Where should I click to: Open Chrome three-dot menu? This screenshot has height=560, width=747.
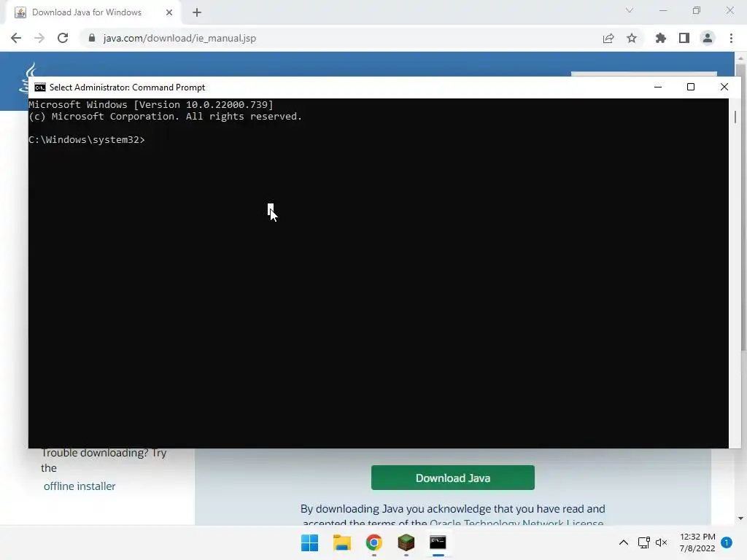point(731,38)
